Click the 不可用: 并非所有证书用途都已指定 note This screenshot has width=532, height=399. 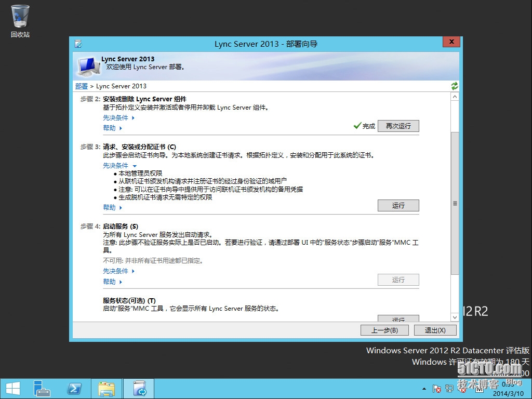153,261
